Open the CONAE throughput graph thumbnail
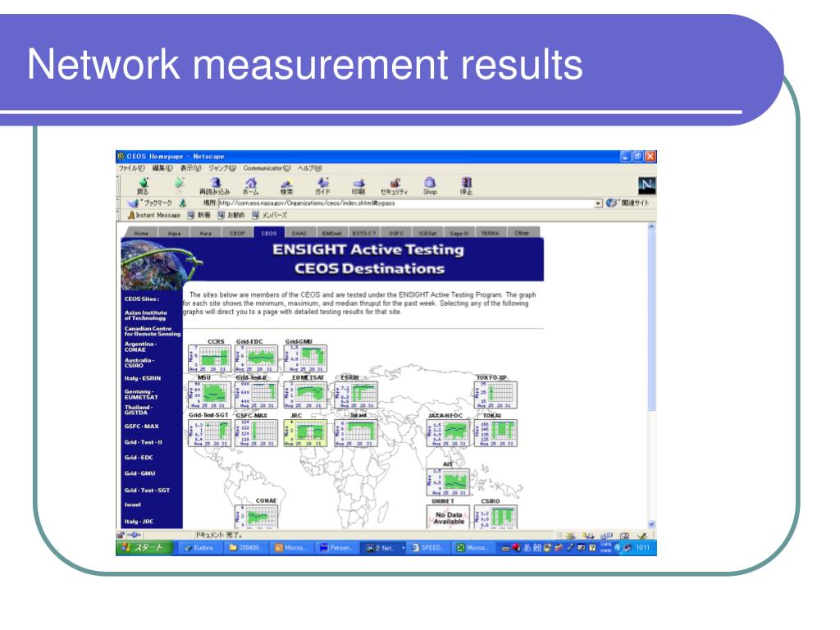 click(256, 517)
